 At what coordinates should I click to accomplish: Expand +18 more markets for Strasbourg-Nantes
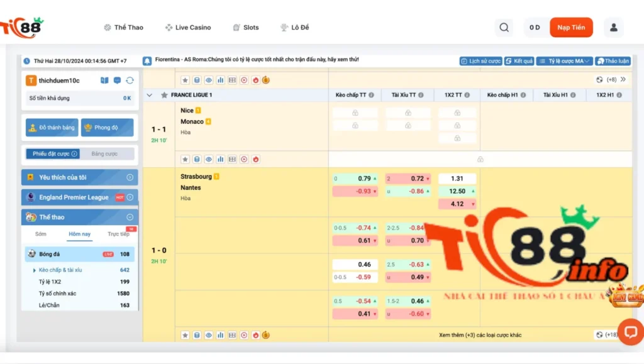point(607,335)
